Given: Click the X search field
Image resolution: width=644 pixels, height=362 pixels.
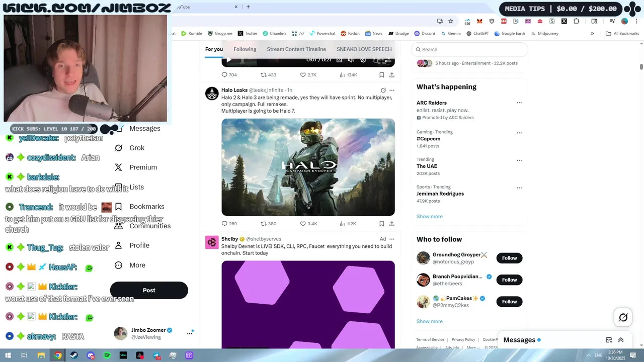Looking at the screenshot, I should pyautogui.click(x=469, y=49).
